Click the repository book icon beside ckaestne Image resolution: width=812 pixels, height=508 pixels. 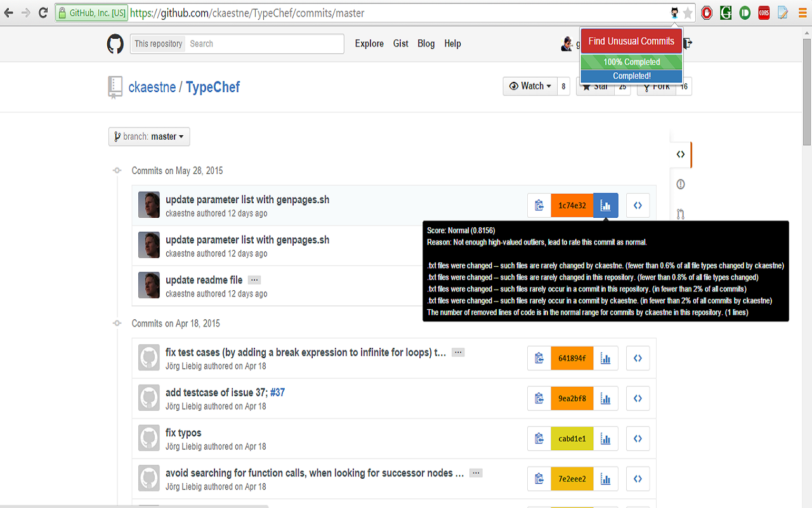pos(115,88)
